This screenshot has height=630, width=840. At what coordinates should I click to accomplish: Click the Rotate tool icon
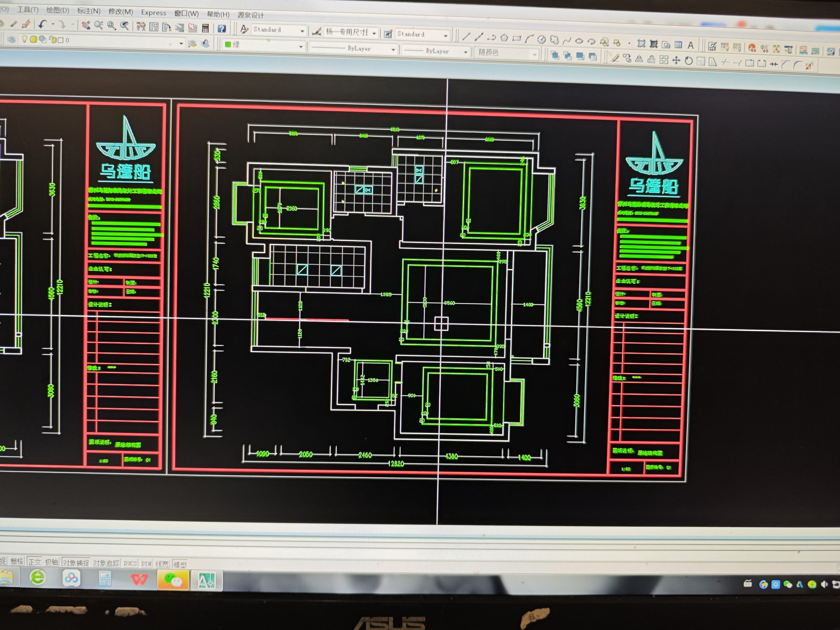click(x=688, y=61)
